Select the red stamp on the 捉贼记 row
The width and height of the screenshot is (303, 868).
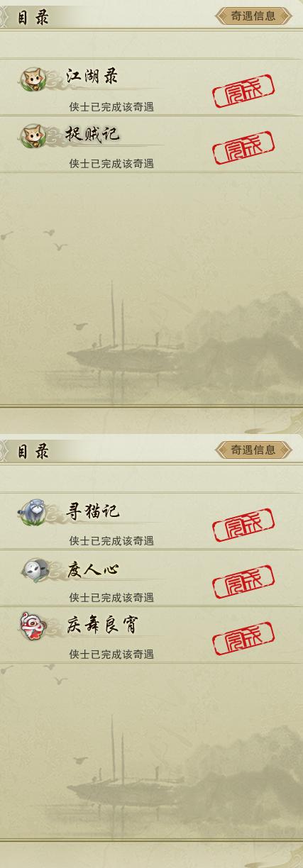pos(243,148)
